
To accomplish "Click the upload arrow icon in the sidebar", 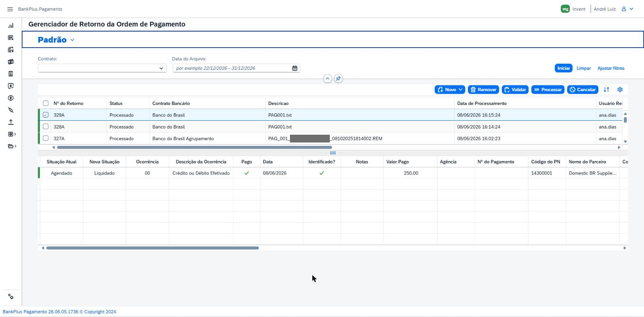I will [11, 122].
